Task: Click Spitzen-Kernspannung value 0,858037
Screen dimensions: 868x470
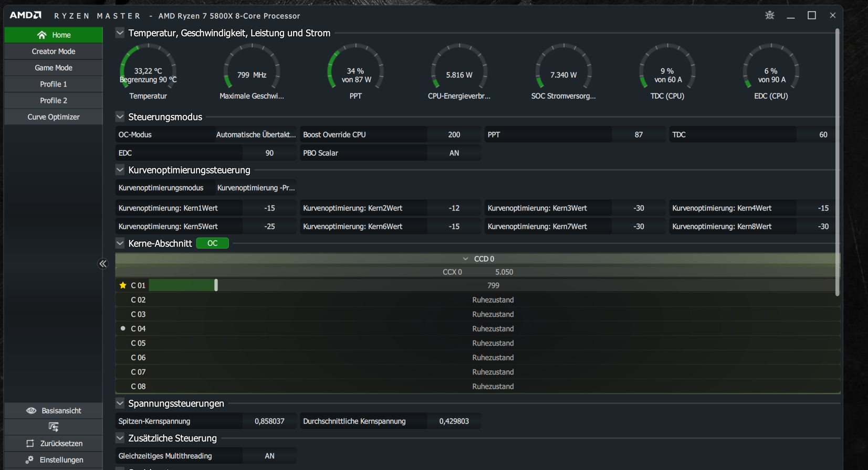Action: (269, 421)
